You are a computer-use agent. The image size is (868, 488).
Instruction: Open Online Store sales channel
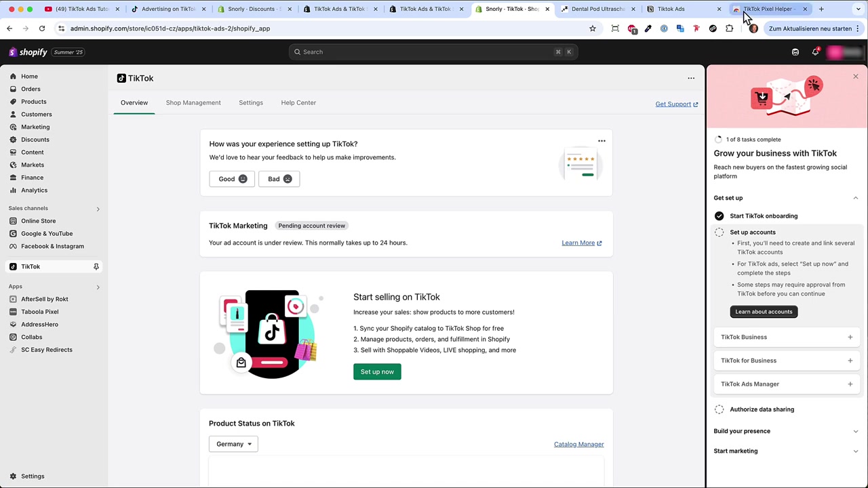[38, 221]
